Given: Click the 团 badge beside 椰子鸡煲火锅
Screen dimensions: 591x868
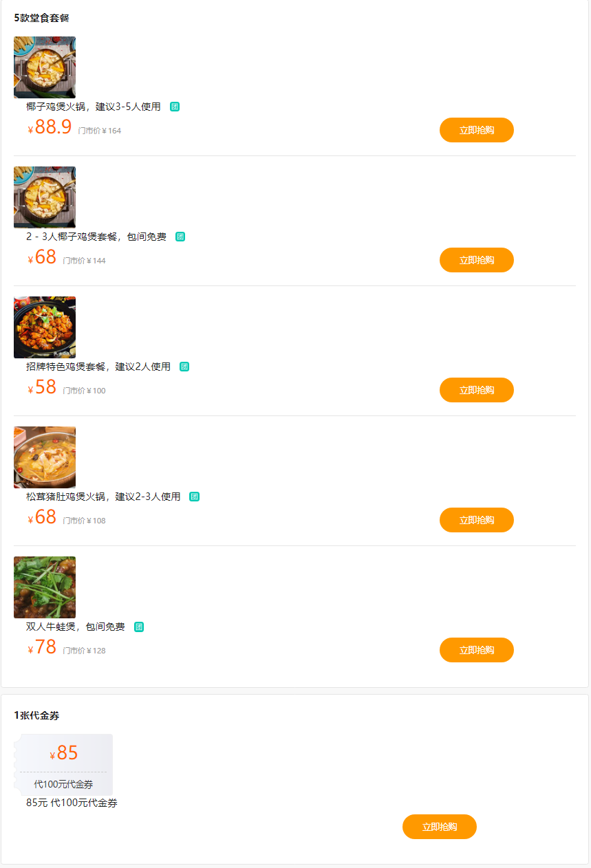Looking at the screenshot, I should pyautogui.click(x=175, y=107).
